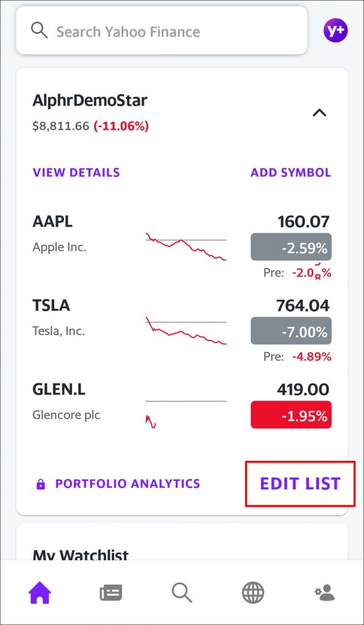
Task: Toggle AAPL percentage change display
Action: [291, 247]
